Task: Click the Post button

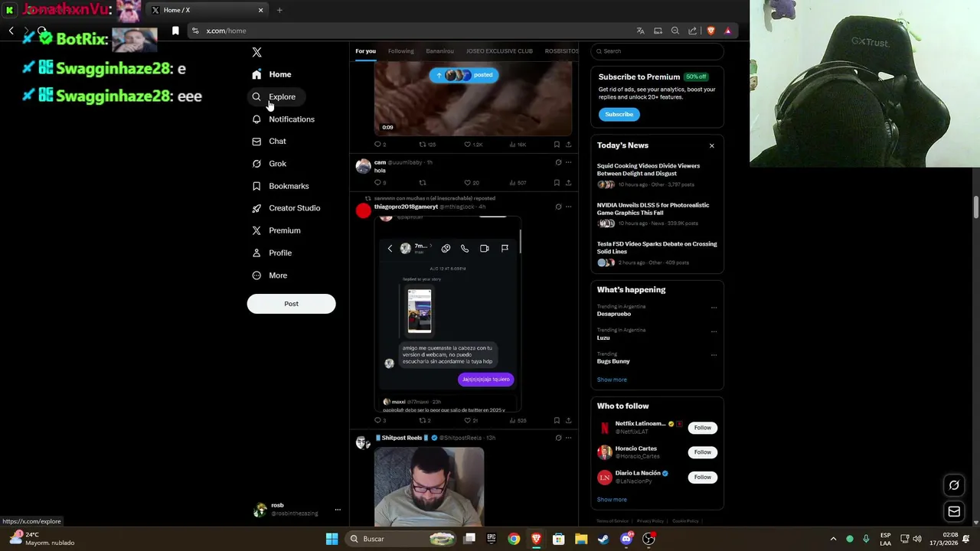Action: click(x=291, y=304)
